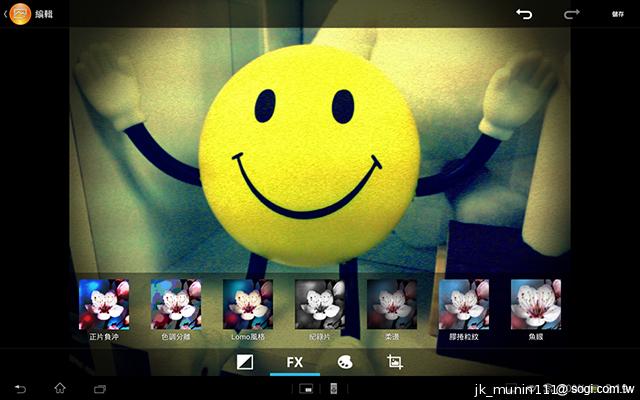Image resolution: width=640 pixels, height=400 pixels.
Task: Tap the undo arrow in top bar
Action: [524, 13]
